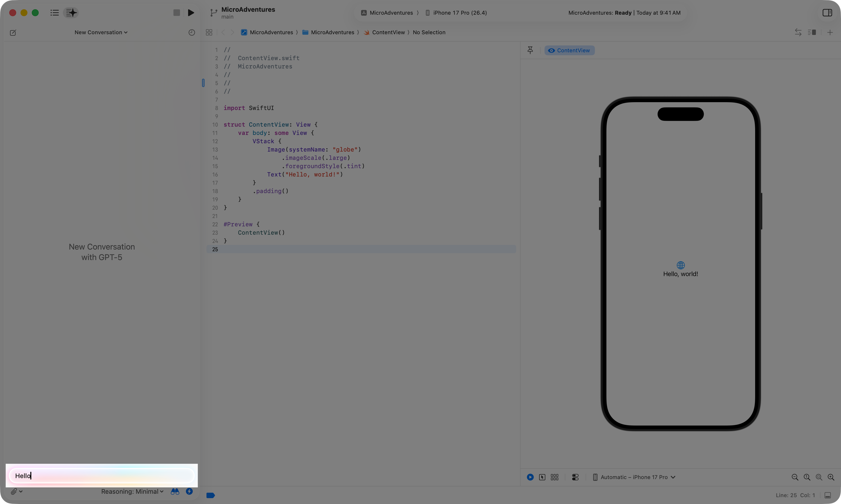The height and width of the screenshot is (504, 841).
Task: Click the MicroAdventures: Ready status text
Action: pos(600,13)
